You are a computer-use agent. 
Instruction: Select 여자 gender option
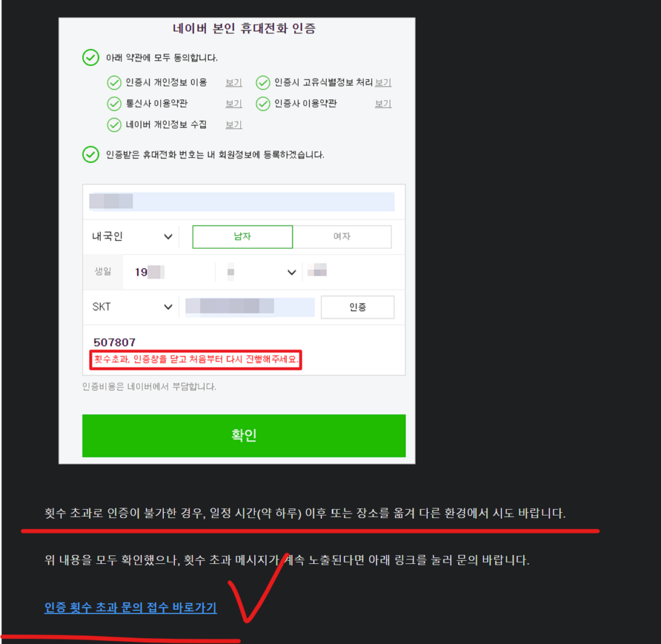click(x=342, y=236)
